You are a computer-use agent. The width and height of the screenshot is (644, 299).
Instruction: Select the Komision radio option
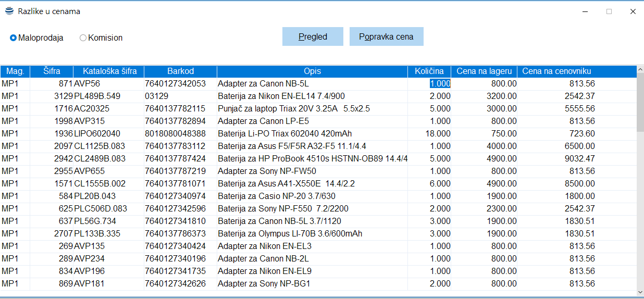[83, 38]
